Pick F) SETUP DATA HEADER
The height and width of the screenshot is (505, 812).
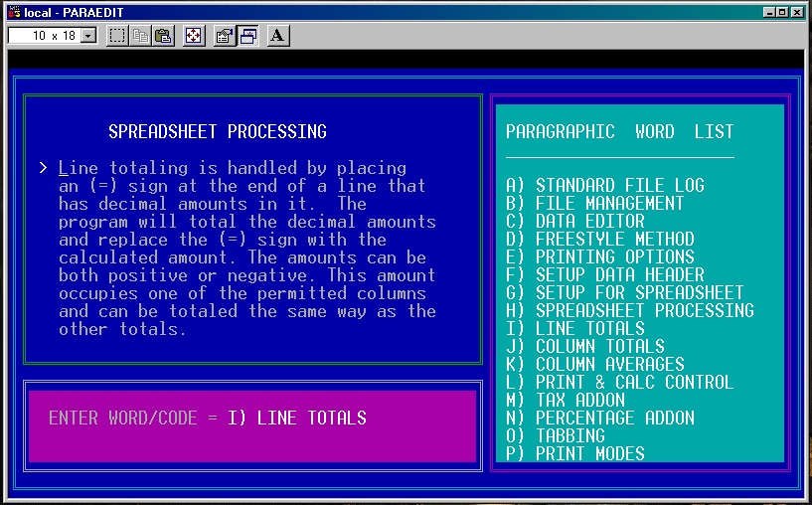pos(605,274)
